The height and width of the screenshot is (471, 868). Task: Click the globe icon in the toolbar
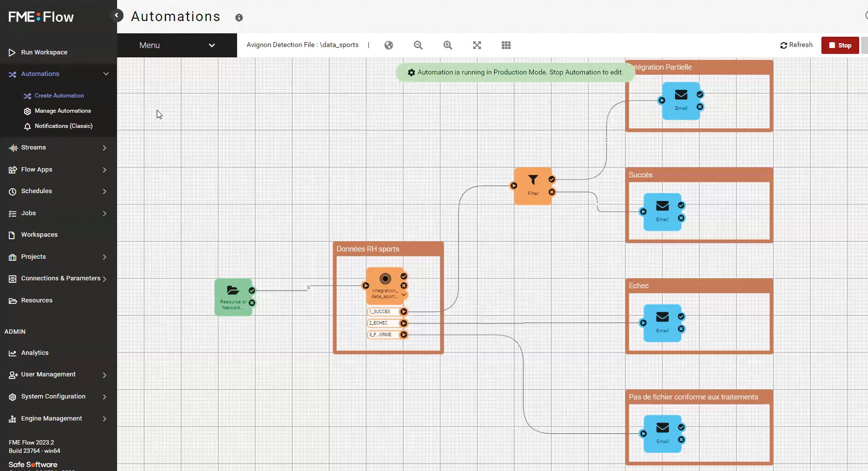pos(389,45)
